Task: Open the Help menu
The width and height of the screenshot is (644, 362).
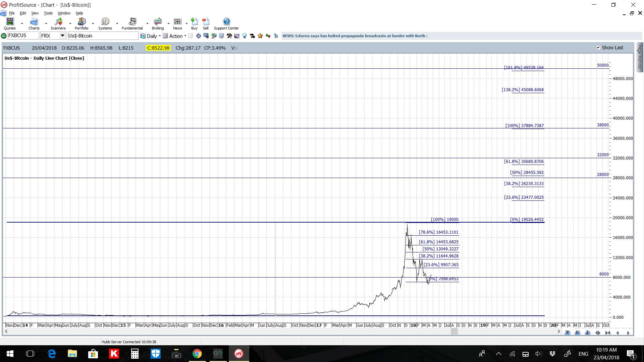Action: (79, 13)
